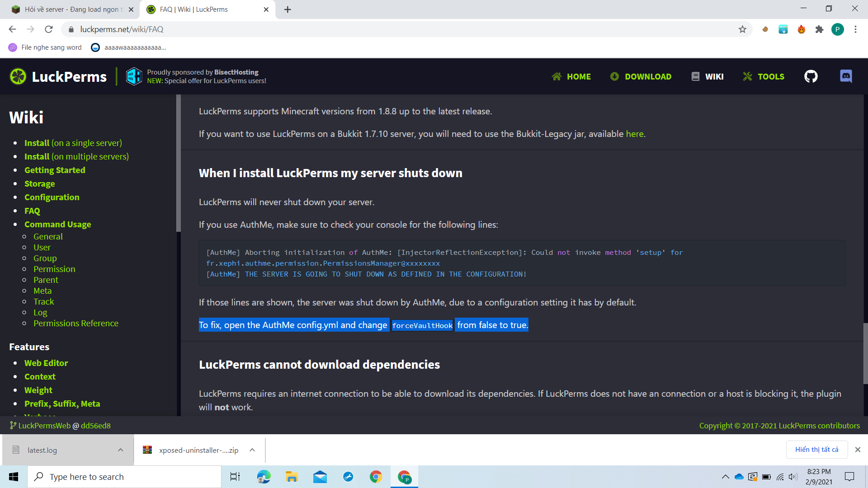Reload the page
Image resolution: width=868 pixels, height=488 pixels.
click(x=49, y=29)
